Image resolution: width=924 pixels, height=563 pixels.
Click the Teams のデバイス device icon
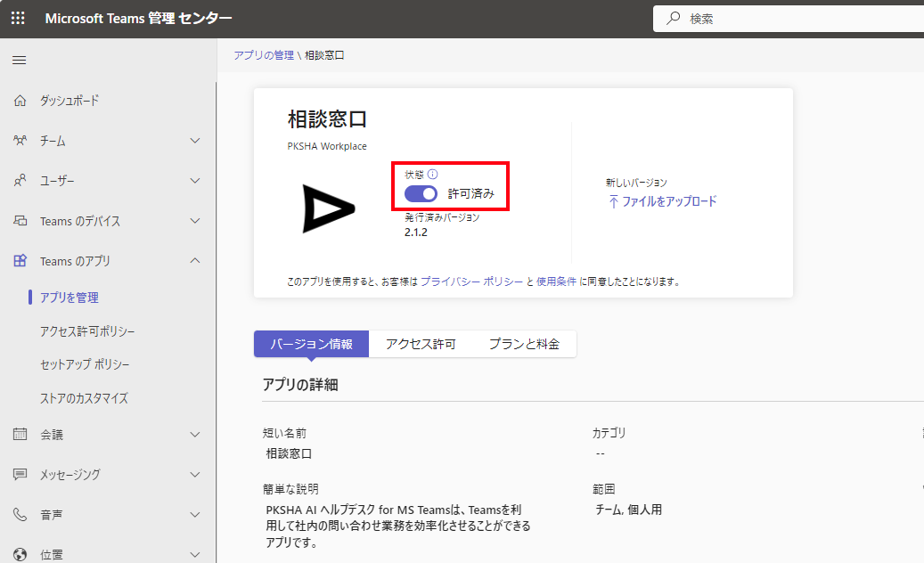(20, 221)
